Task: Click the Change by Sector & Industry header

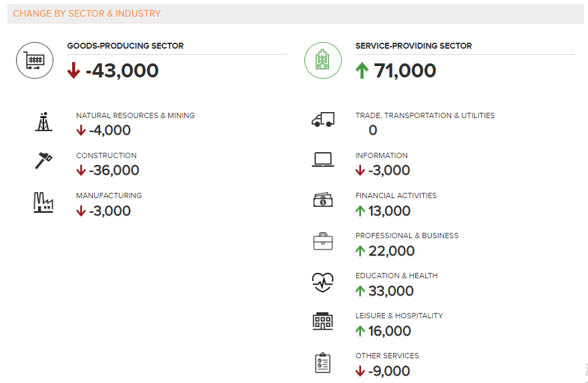Action: point(87,13)
